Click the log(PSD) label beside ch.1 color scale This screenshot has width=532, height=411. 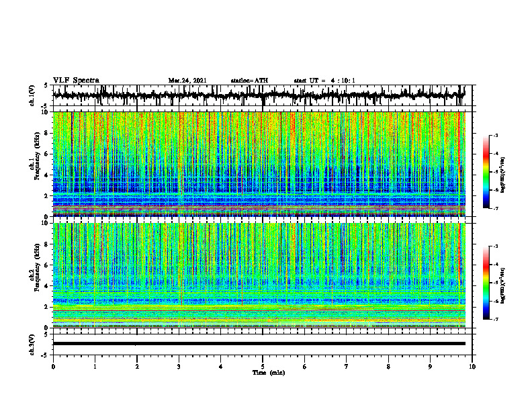tap(503, 175)
